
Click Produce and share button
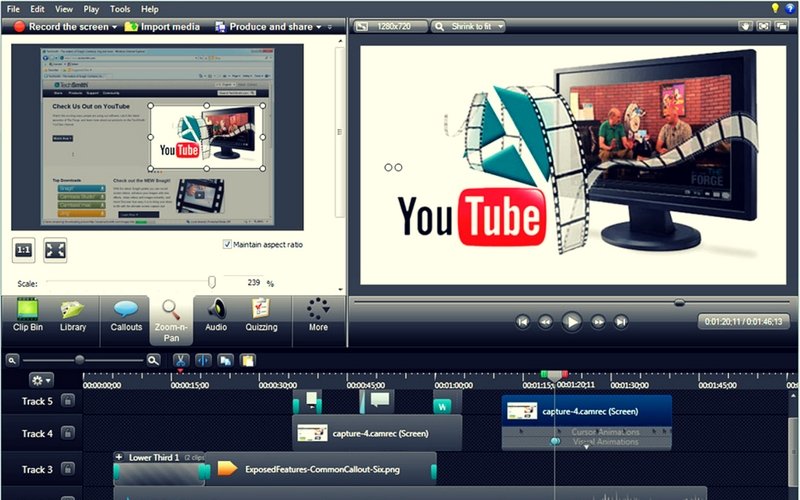click(264, 27)
